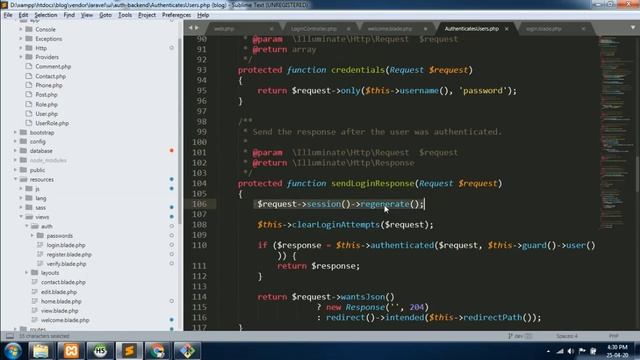The image size is (640, 360).
Task: Collapse the auth folder arrow
Action: coord(27,227)
